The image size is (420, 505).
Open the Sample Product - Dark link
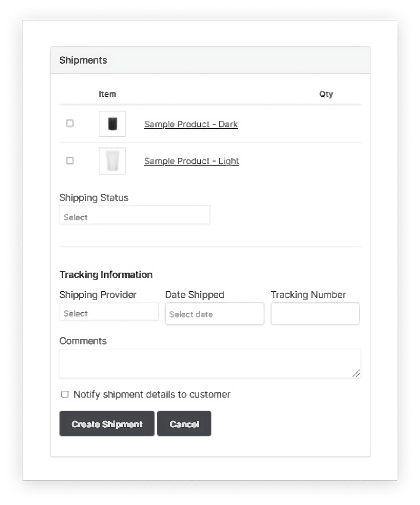[x=191, y=124]
